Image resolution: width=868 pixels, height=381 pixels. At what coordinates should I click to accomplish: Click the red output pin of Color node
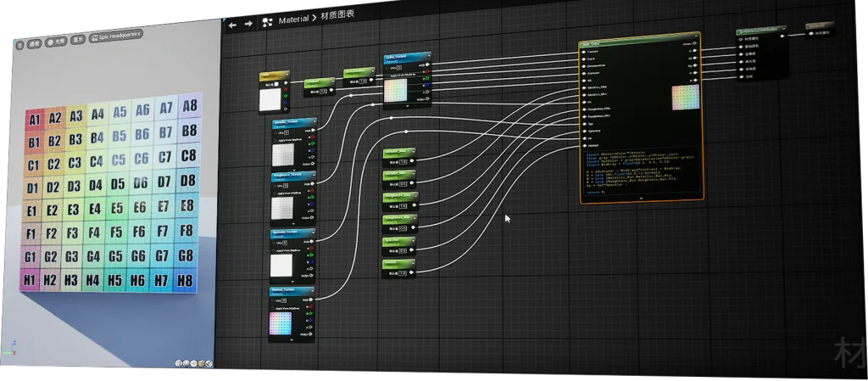coord(285,90)
